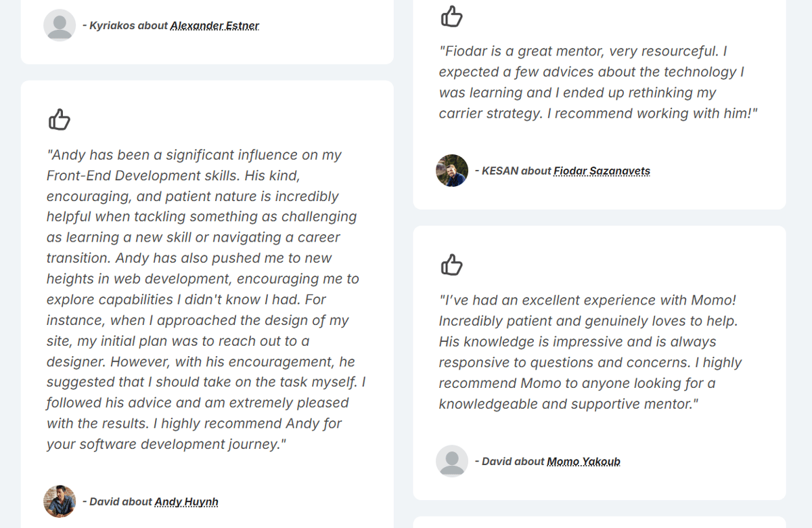Click Kyriakos's gray placeholder avatar

[60, 26]
